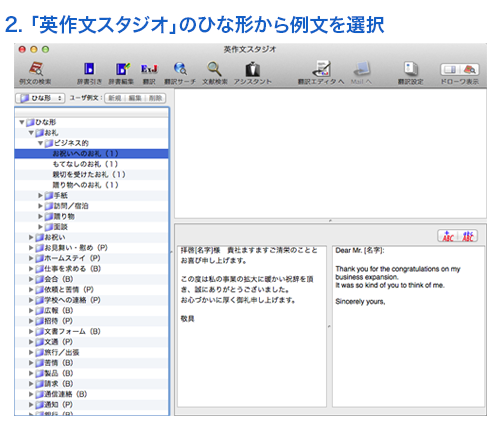The image size is (500, 430).
Task: Select the 通信連絡 (B) folder row
Action: (x=92, y=394)
